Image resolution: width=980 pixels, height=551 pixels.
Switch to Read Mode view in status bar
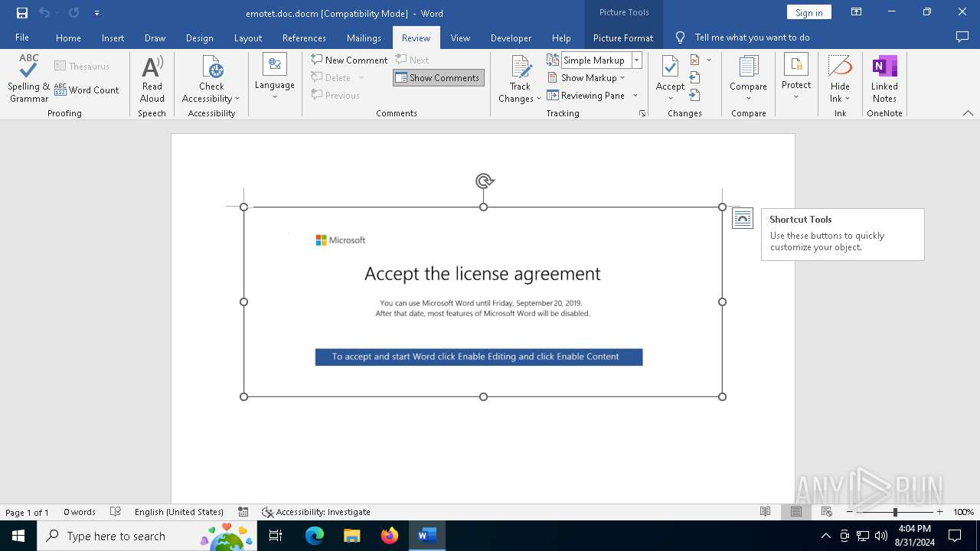[x=765, y=512]
